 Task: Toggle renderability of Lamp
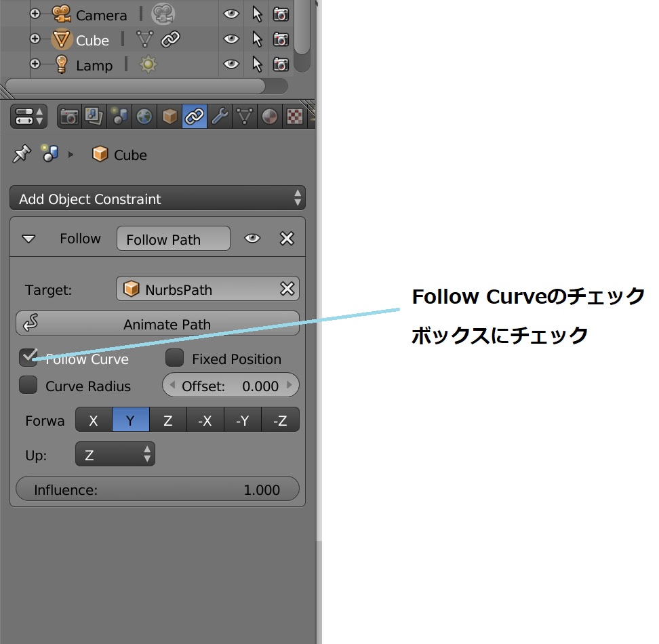[281, 64]
